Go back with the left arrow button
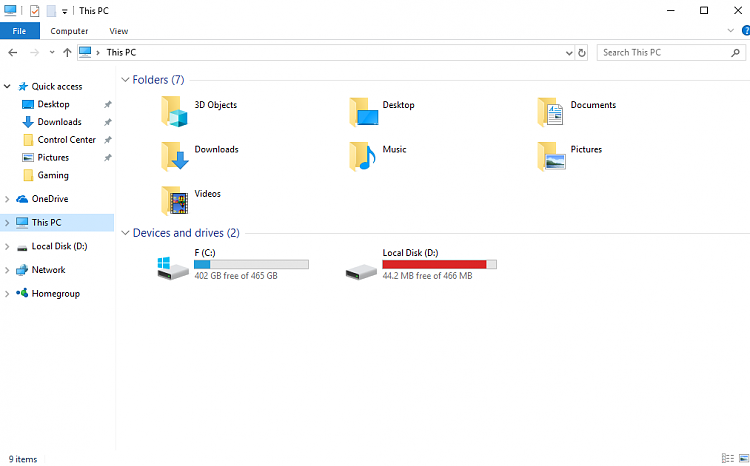Screen dimensions: 750x466 pyautogui.click(x=13, y=53)
